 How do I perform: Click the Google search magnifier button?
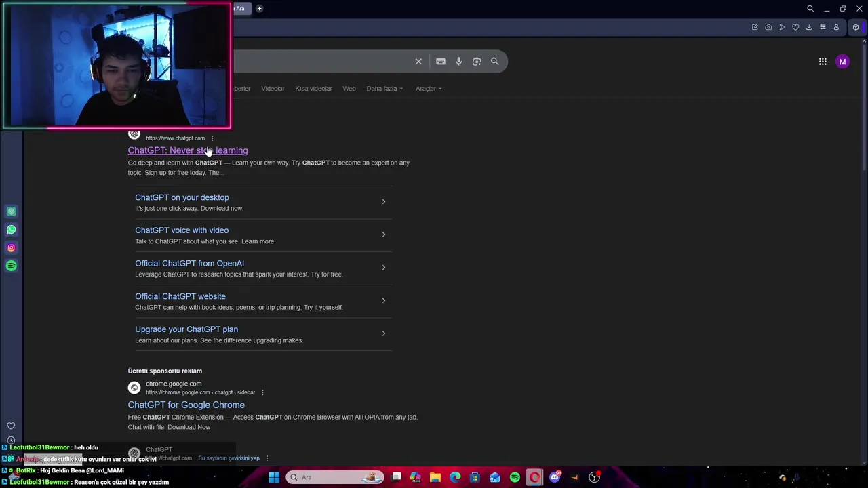coord(494,62)
